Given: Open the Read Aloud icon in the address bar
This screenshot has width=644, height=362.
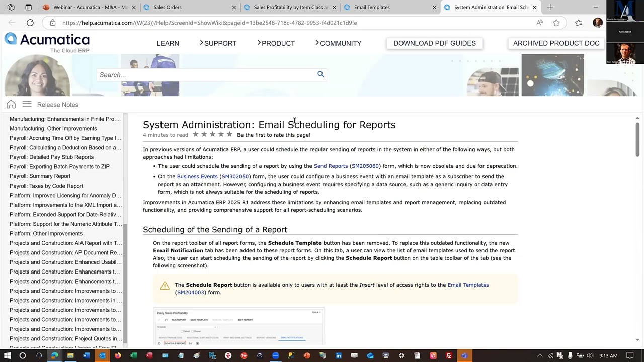Looking at the screenshot, I should tap(539, 23).
